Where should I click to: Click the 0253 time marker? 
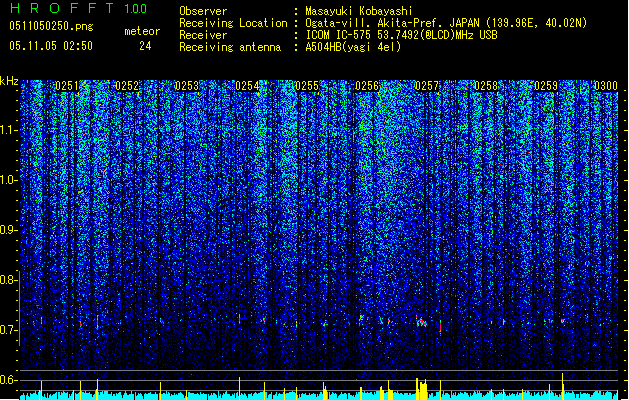click(x=187, y=86)
